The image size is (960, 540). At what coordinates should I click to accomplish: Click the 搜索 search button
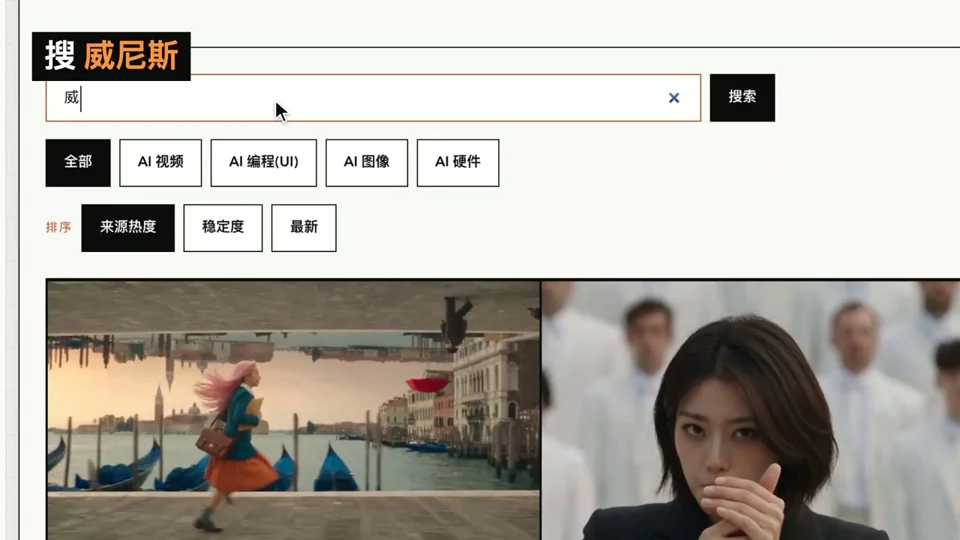point(742,97)
